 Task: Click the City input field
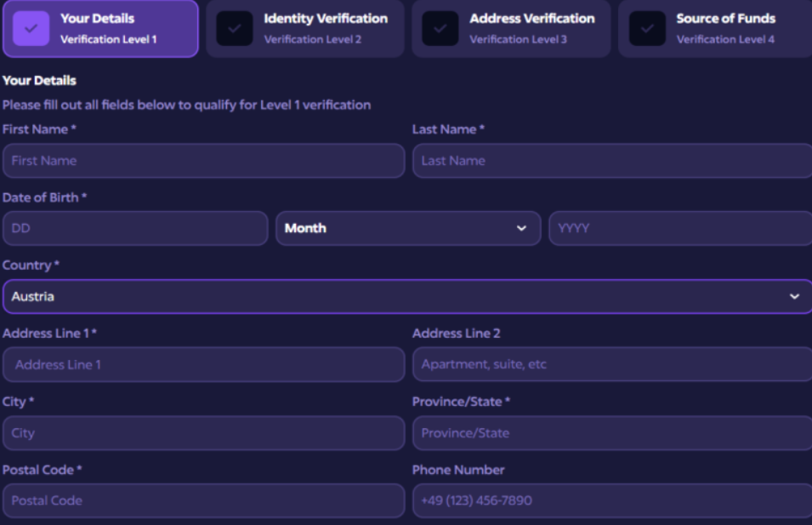pos(203,433)
